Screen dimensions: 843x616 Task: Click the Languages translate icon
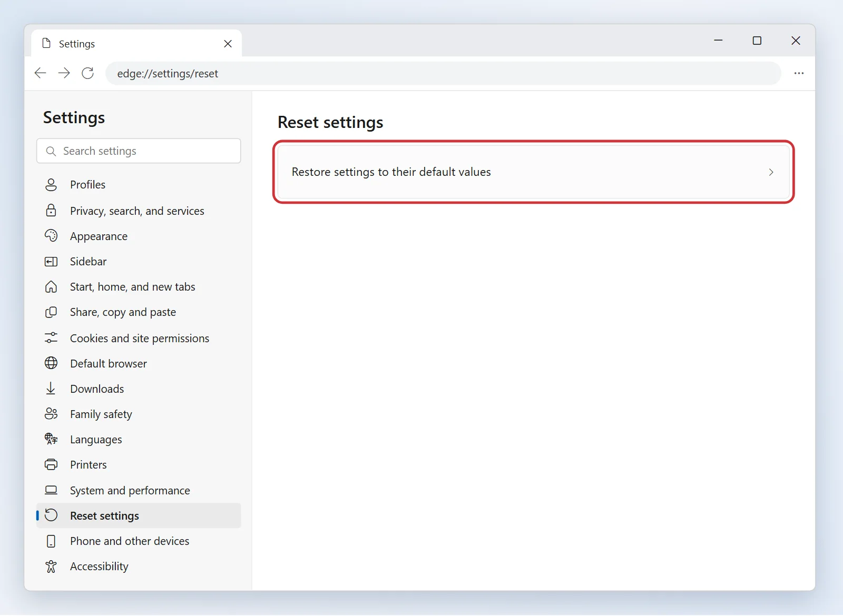pos(51,439)
